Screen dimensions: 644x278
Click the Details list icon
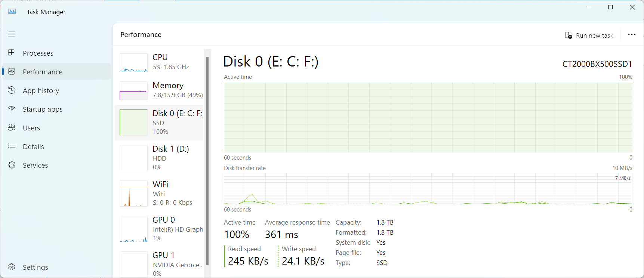click(x=12, y=146)
